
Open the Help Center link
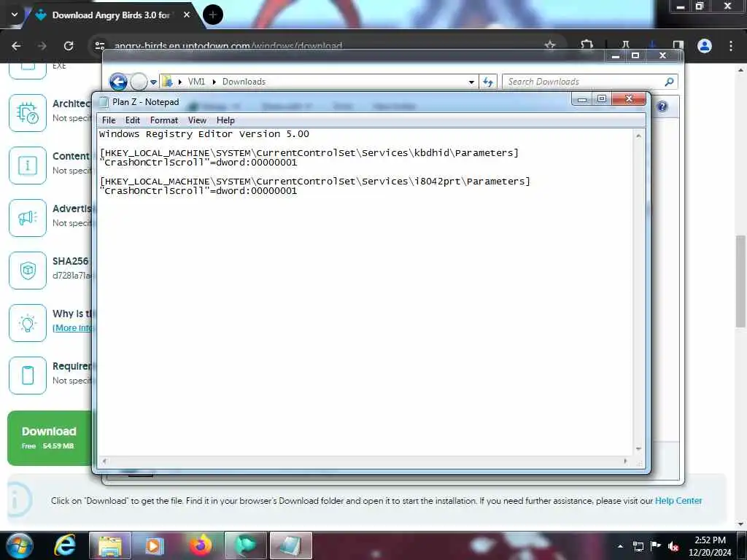678,501
